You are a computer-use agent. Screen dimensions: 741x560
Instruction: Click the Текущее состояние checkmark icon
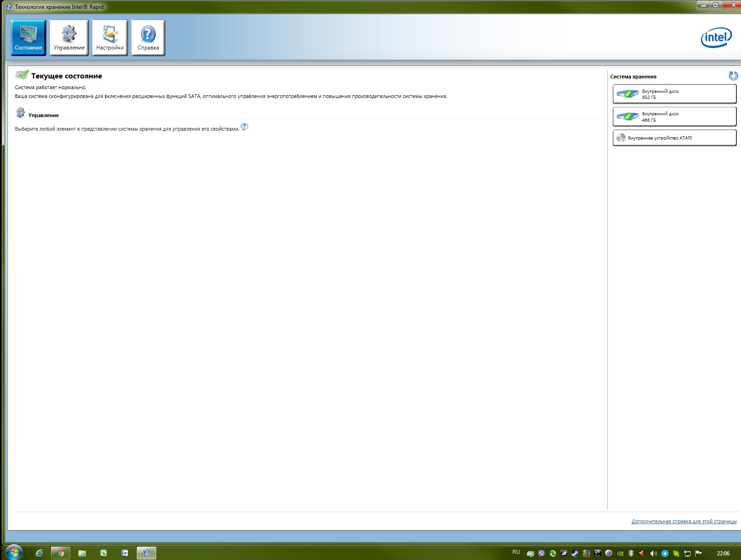pyautogui.click(x=22, y=75)
